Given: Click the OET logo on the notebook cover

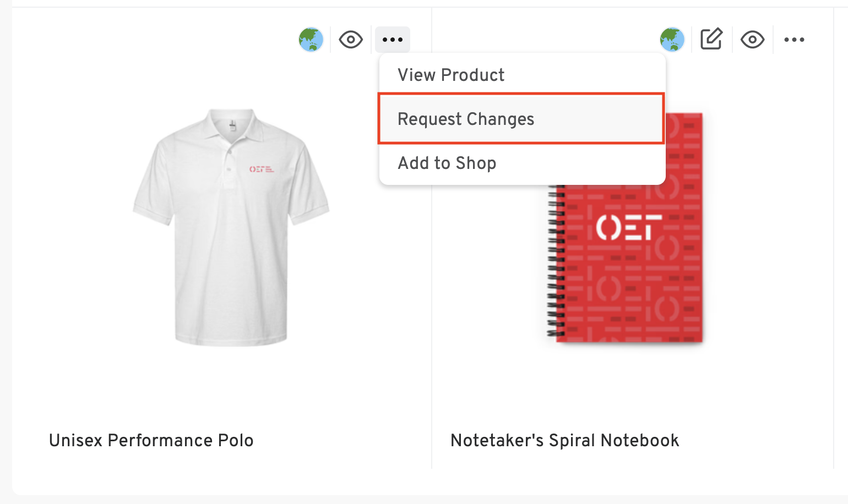Looking at the screenshot, I should pyautogui.click(x=629, y=227).
